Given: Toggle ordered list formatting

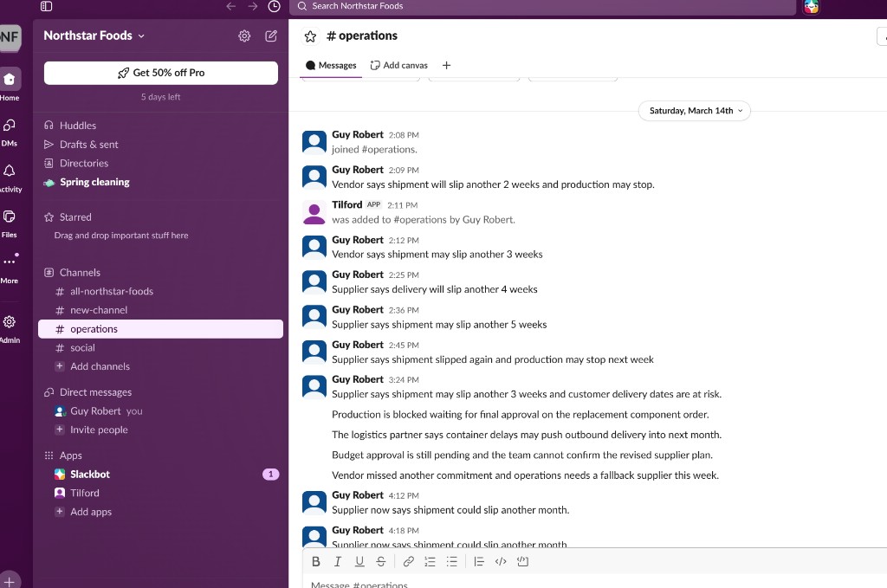Looking at the screenshot, I should pos(430,561).
